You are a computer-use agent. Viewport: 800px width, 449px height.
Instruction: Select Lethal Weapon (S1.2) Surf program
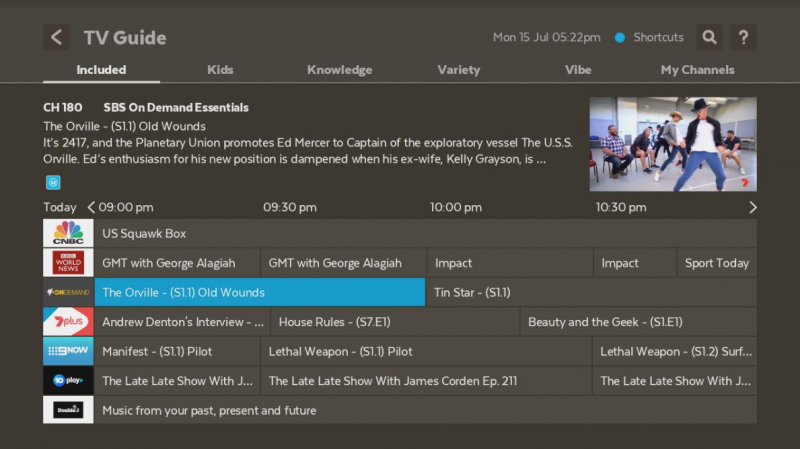pos(674,351)
